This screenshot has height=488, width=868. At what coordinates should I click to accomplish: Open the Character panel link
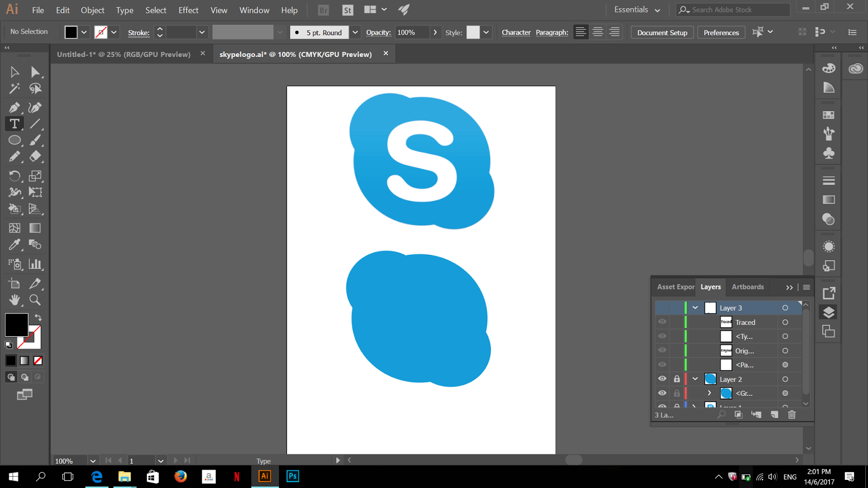516,33
